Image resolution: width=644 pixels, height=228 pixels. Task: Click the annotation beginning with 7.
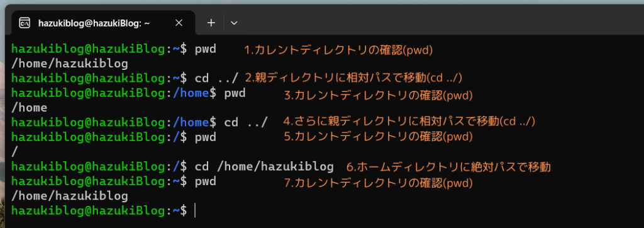378,182
